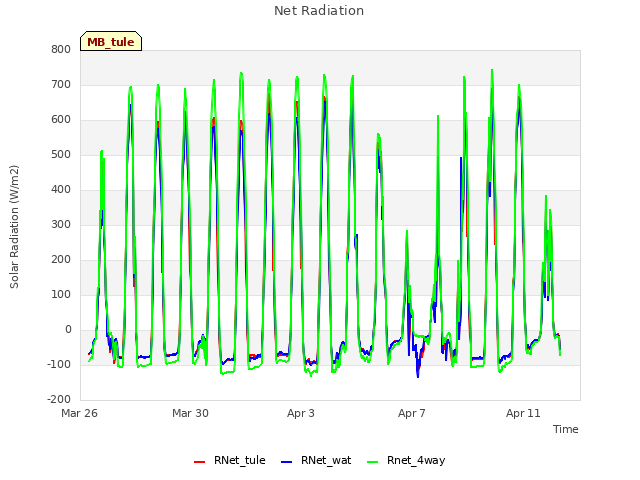Toggle RNet_tule series in legend

(229, 460)
